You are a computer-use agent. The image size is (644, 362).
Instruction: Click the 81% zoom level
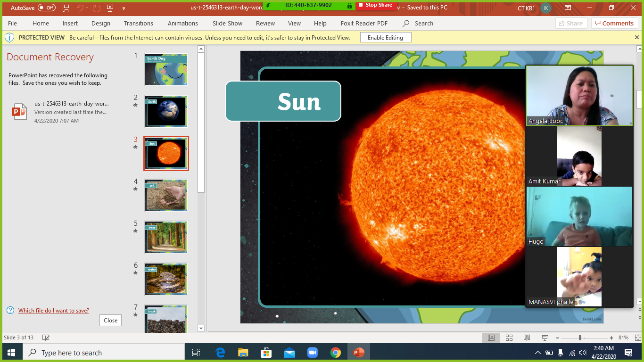point(623,337)
